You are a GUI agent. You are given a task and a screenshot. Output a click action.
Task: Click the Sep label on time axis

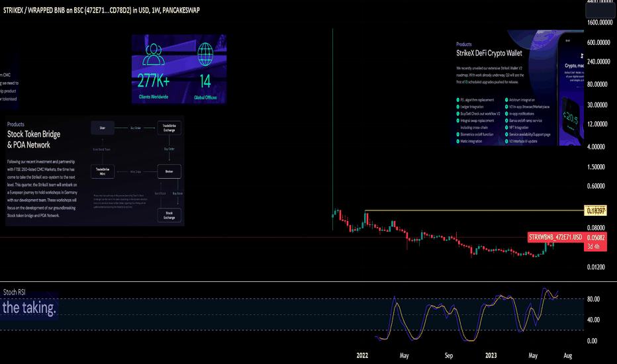pyautogui.click(x=449, y=355)
